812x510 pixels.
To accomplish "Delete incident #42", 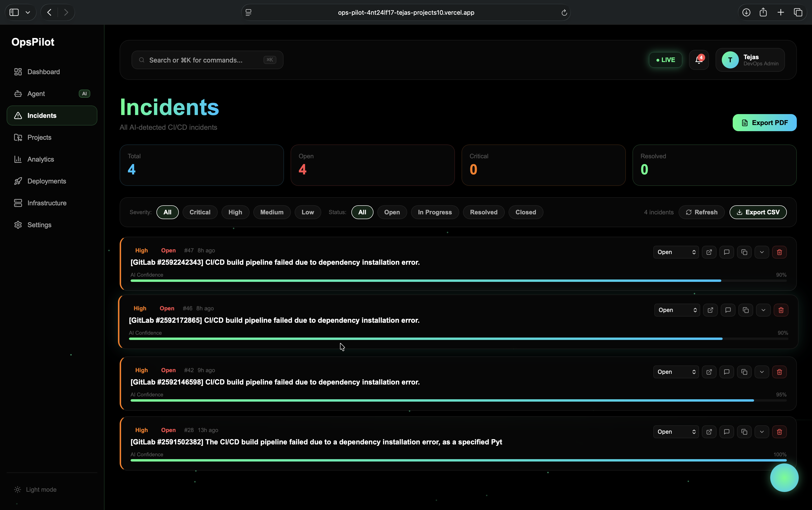I will tap(779, 372).
